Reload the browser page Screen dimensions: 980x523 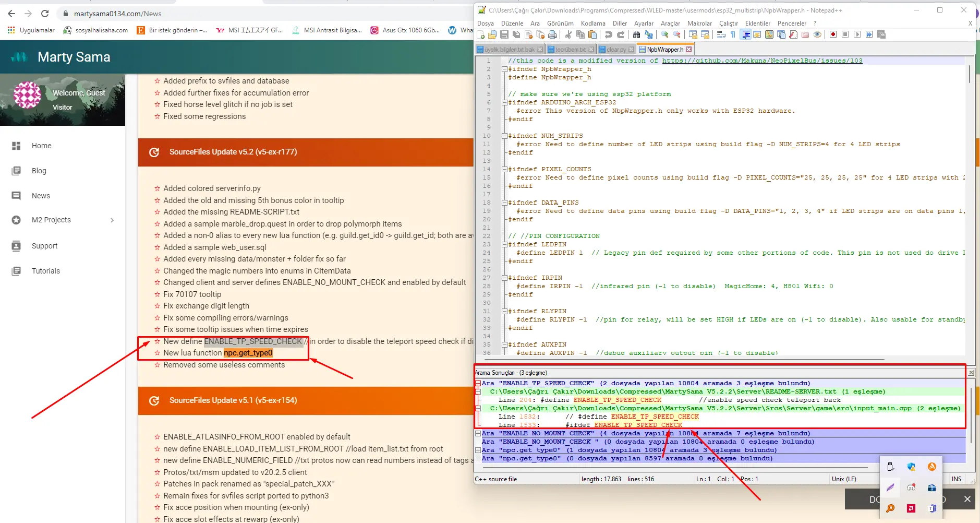pyautogui.click(x=45, y=14)
